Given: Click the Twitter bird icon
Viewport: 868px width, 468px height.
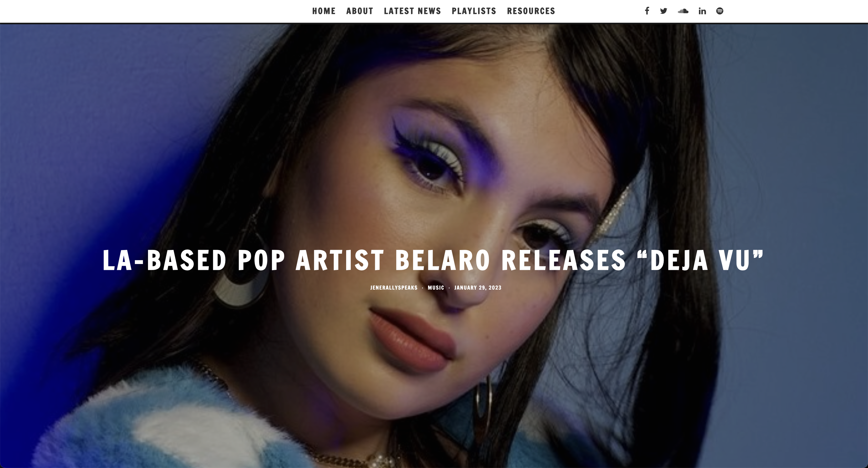Looking at the screenshot, I should [x=664, y=11].
